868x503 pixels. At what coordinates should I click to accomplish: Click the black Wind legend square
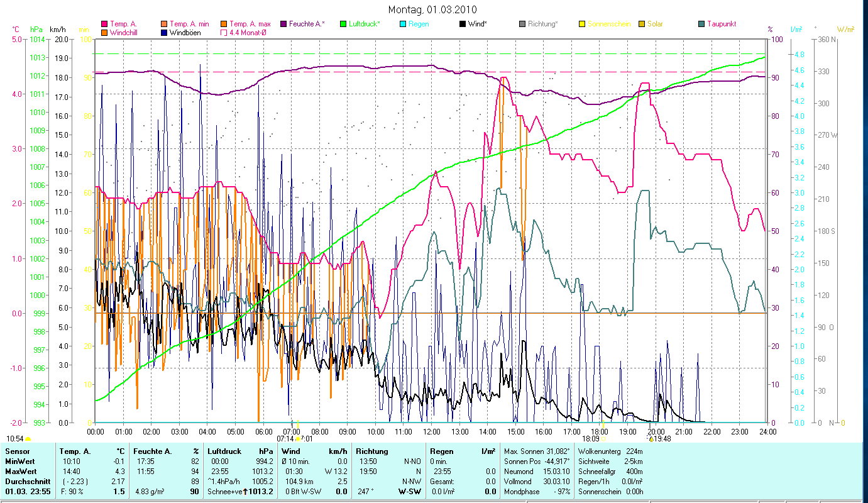tap(463, 24)
